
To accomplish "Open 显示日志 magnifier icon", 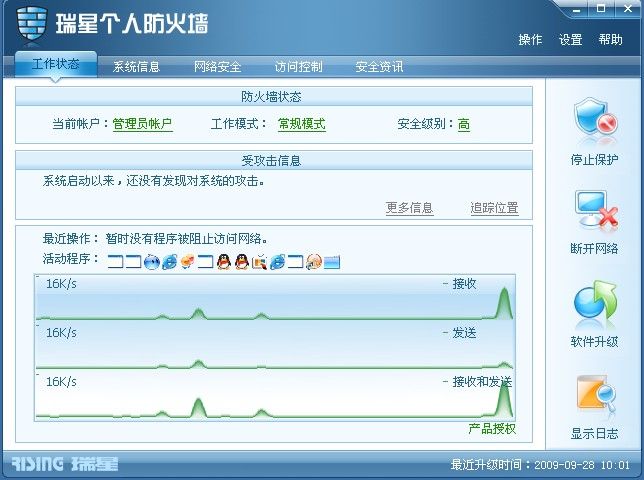I will pyautogui.click(x=596, y=393).
